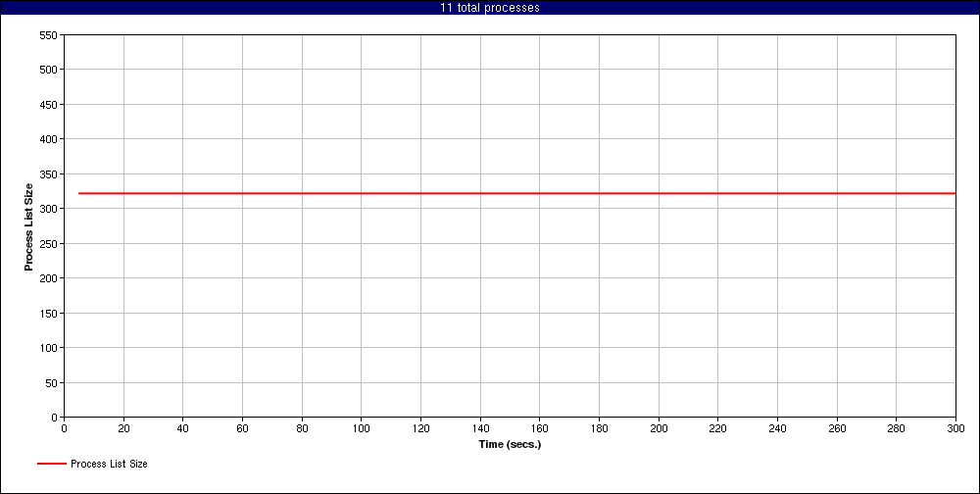Click the 240 seconds time axis tick
Screen dimensions: 980x494
(778, 428)
